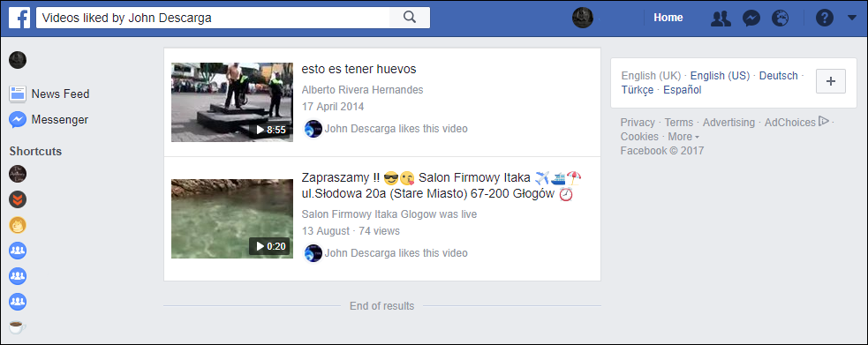The image size is (868, 345).
Task: Click 'End of results' text
Action: click(382, 306)
